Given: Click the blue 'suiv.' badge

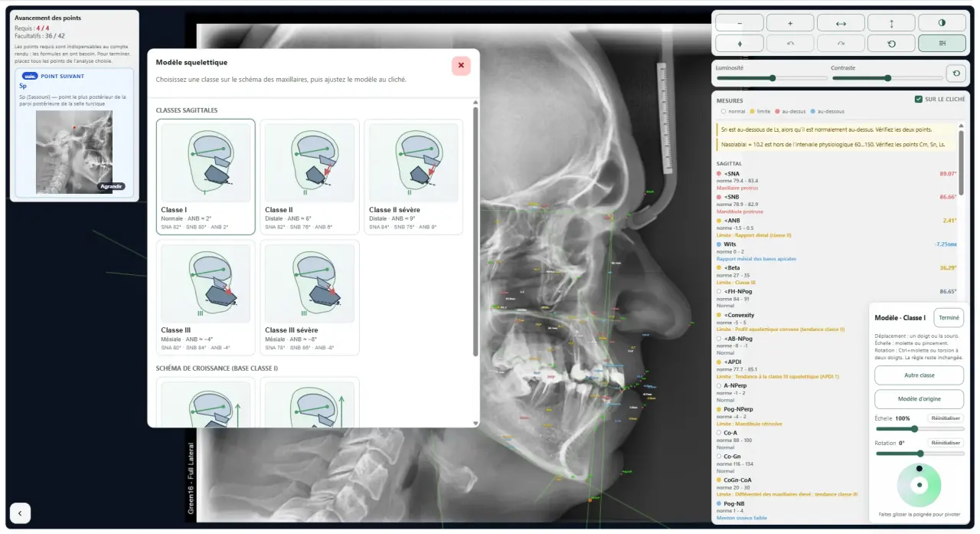Looking at the screenshot, I should click(x=30, y=76).
